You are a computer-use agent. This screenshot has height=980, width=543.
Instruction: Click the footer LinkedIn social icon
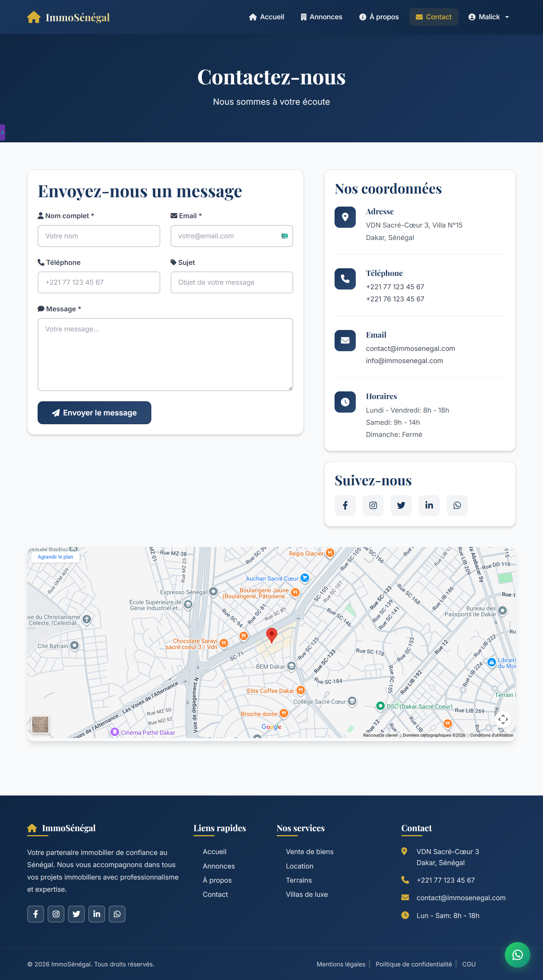[97, 914]
